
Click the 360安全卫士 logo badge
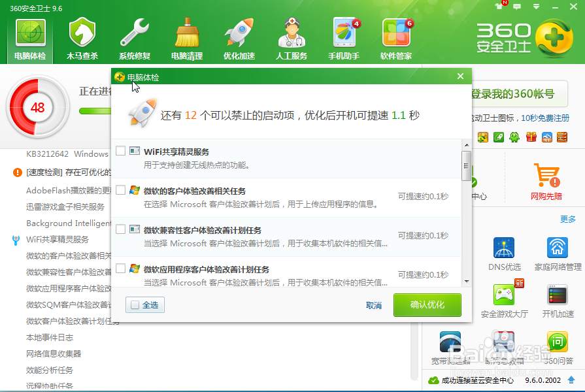(554, 38)
